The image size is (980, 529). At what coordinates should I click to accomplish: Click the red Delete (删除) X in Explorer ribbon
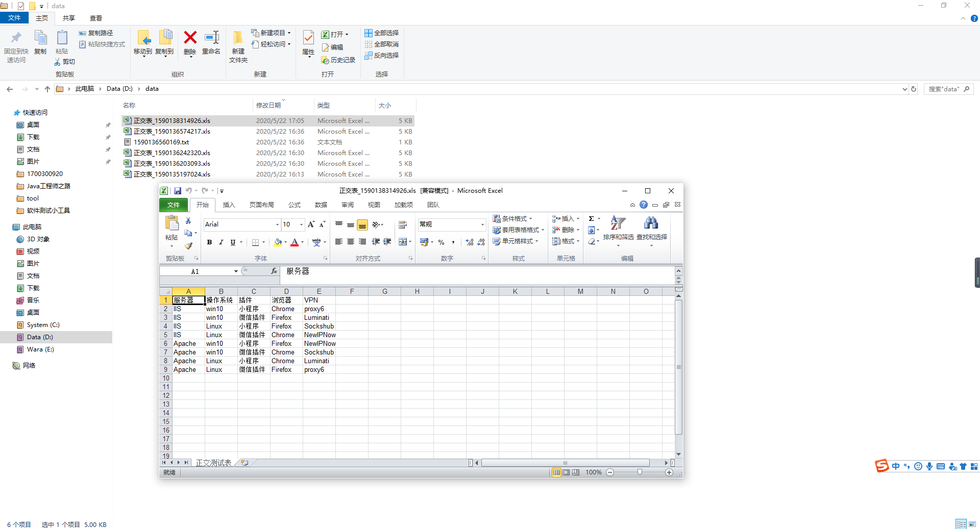190,43
